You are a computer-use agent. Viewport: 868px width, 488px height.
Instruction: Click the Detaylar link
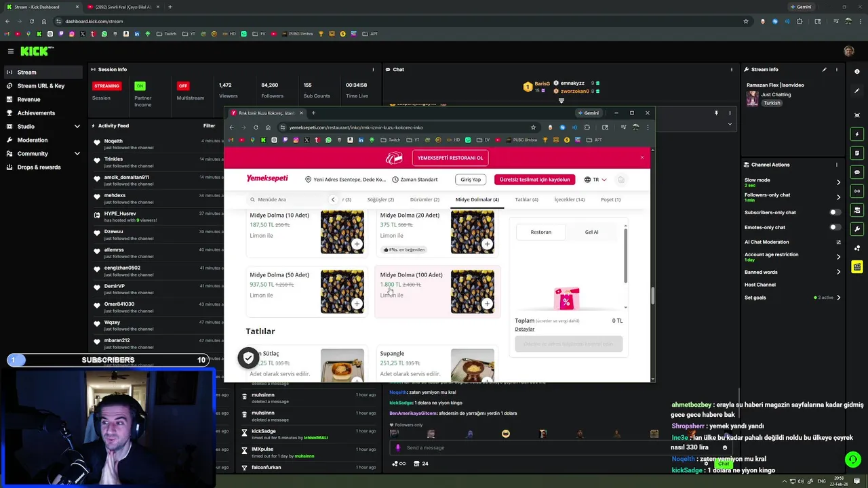click(524, 329)
